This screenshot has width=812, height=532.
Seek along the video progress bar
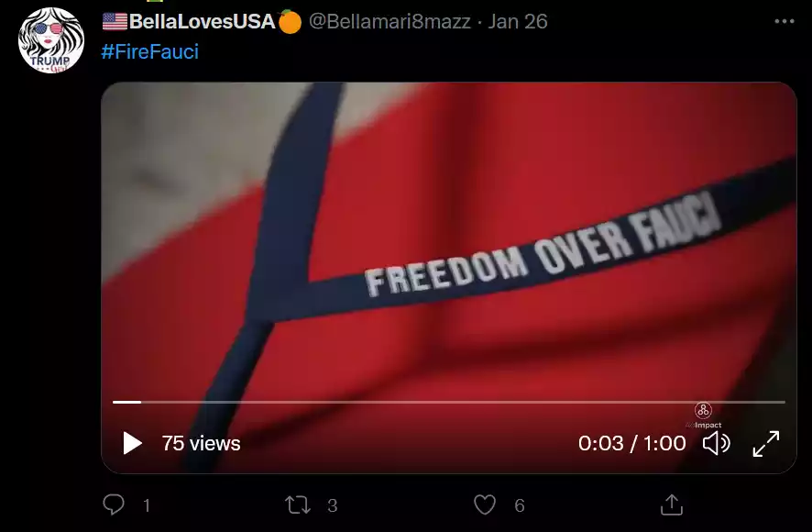point(449,402)
